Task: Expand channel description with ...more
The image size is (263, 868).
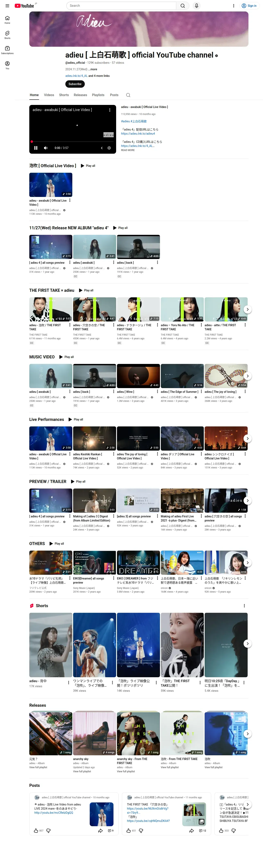Action: [x=93, y=69]
